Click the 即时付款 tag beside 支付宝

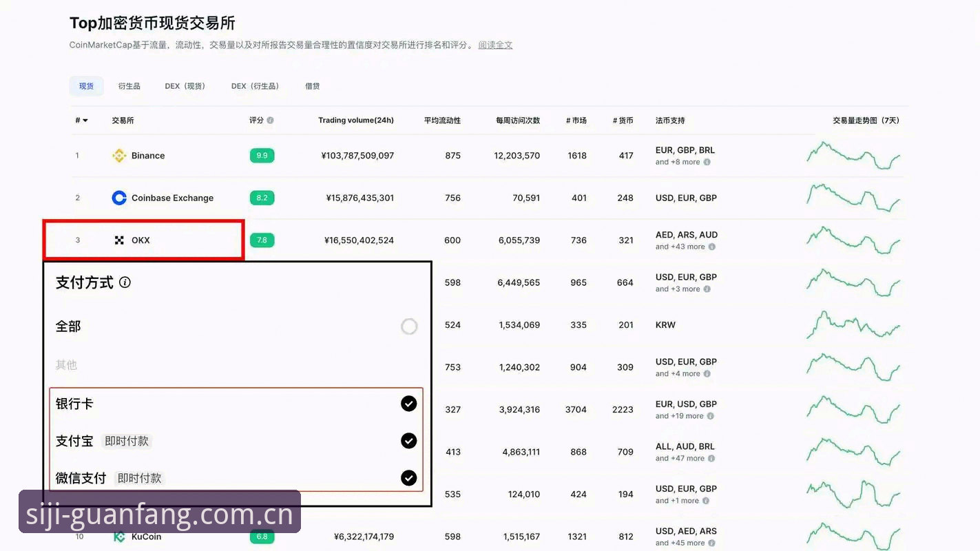pyautogui.click(x=127, y=441)
